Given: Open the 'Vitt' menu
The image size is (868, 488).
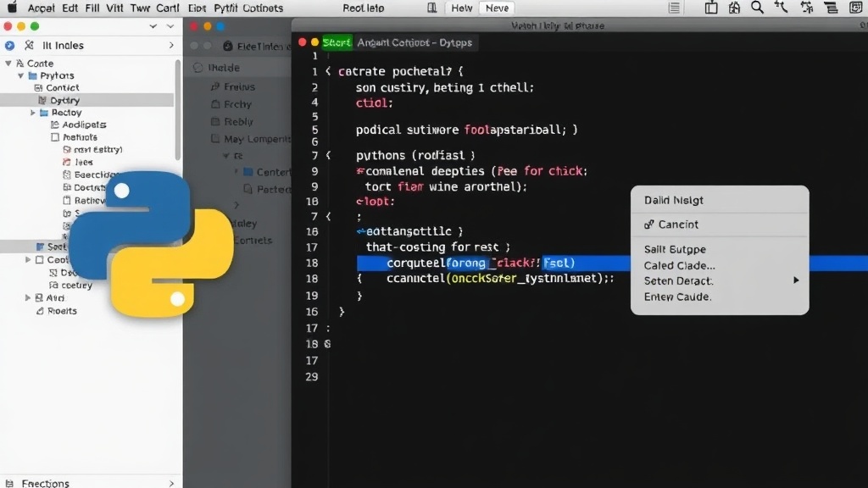Looking at the screenshot, I should click(x=114, y=8).
